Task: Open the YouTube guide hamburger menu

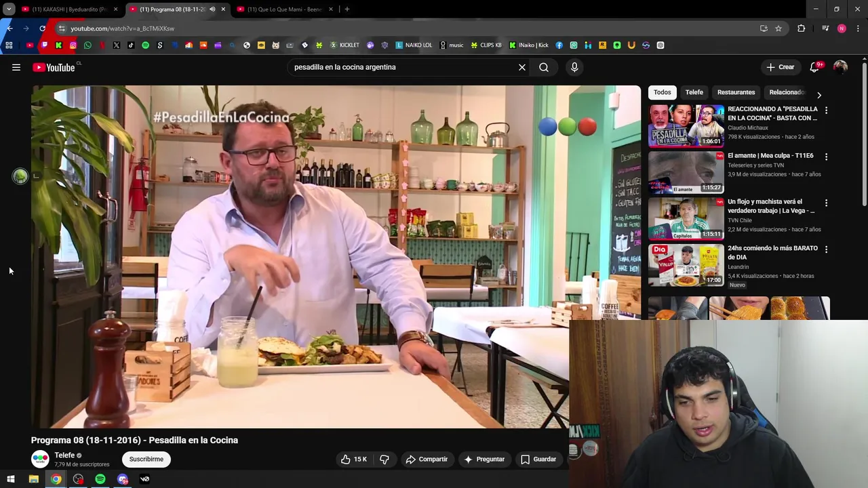Action: (16, 67)
